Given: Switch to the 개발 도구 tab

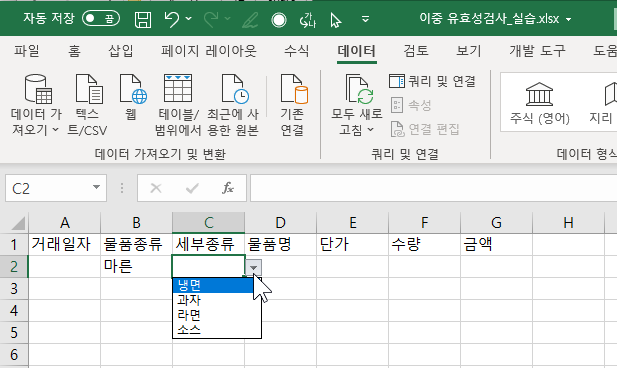Looking at the screenshot, I should 537,51.
